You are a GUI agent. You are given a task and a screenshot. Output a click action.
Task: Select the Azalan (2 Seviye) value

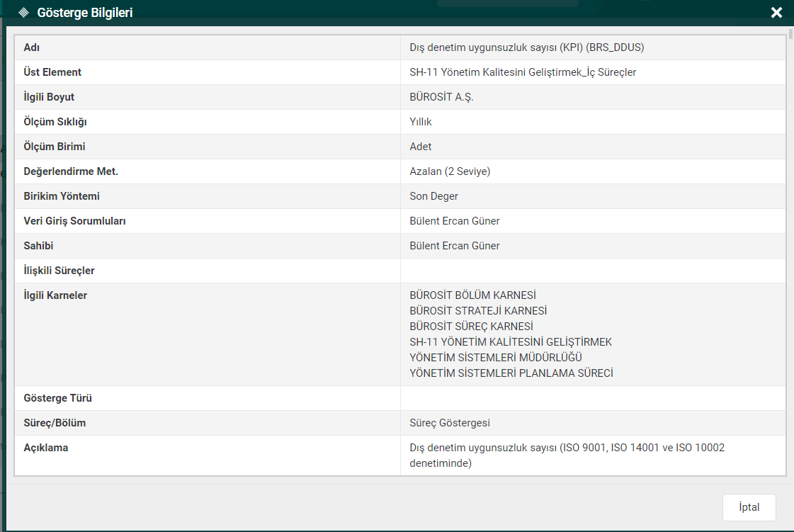point(450,171)
